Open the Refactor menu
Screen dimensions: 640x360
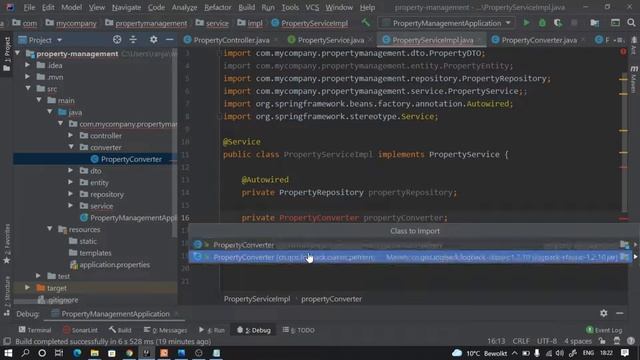click(x=218, y=7)
